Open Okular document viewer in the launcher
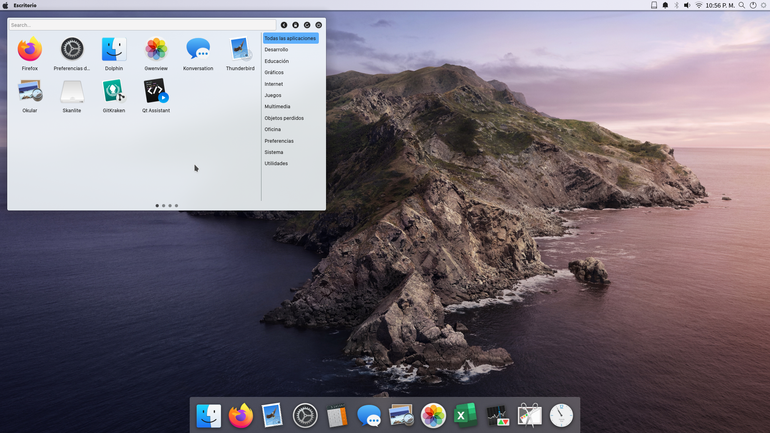770x433 pixels. (x=29, y=95)
